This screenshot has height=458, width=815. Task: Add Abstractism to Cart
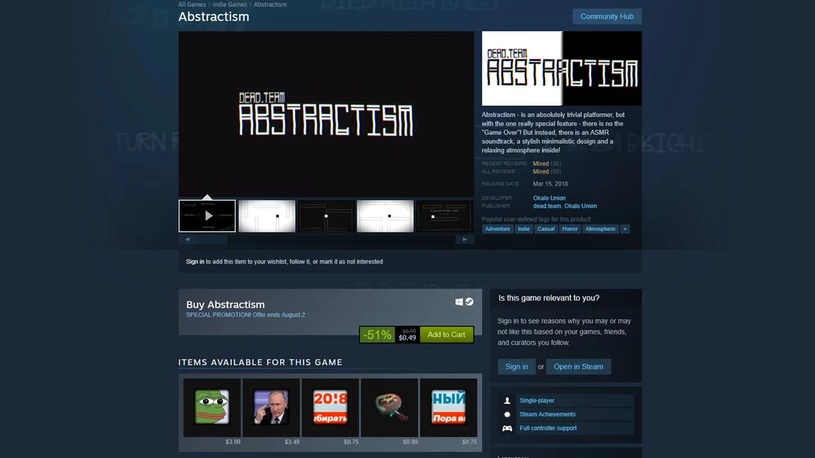pyautogui.click(x=446, y=334)
